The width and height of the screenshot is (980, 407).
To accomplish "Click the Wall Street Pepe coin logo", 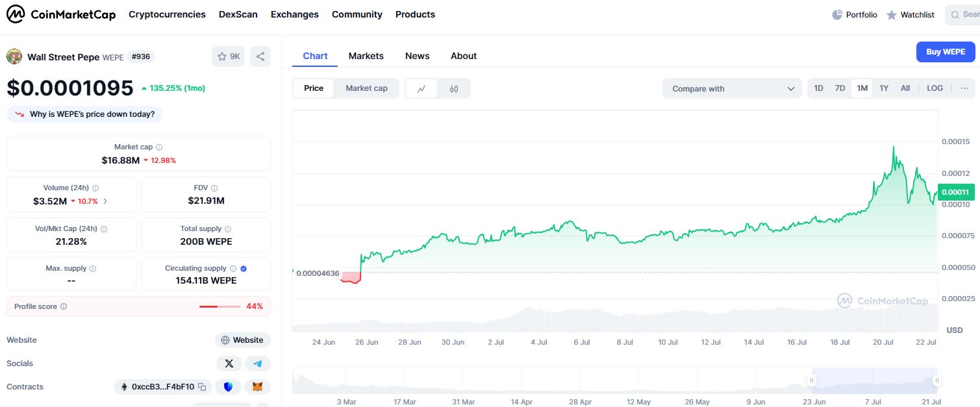I will pyautogui.click(x=14, y=56).
